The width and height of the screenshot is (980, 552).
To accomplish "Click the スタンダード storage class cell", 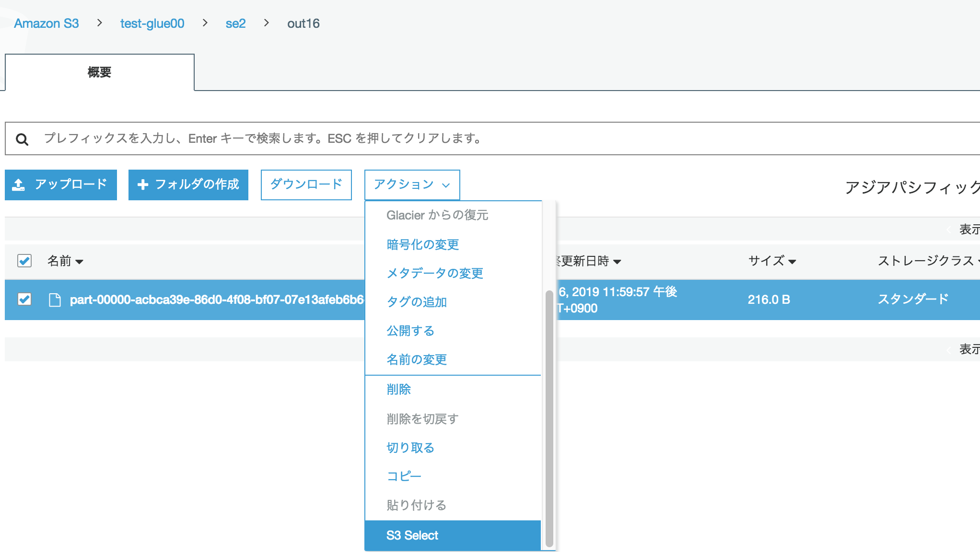I will click(913, 299).
